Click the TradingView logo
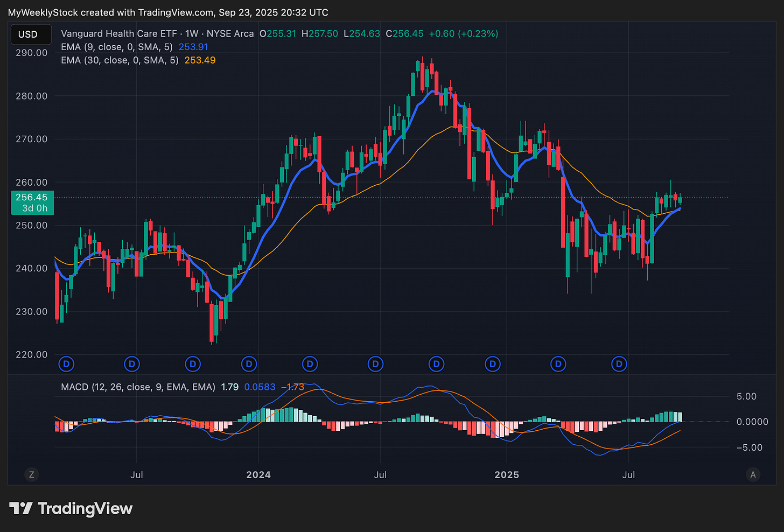Viewport: 784px width, 532px height. [71, 508]
